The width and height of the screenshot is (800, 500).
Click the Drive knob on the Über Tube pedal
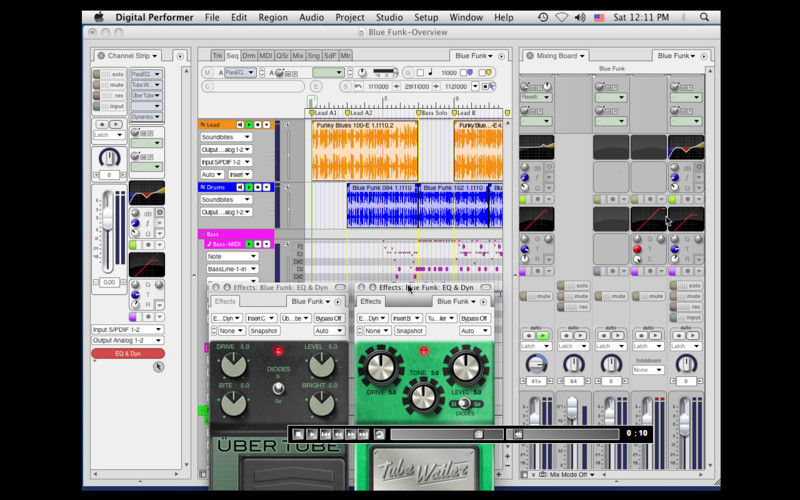pyautogui.click(x=233, y=365)
